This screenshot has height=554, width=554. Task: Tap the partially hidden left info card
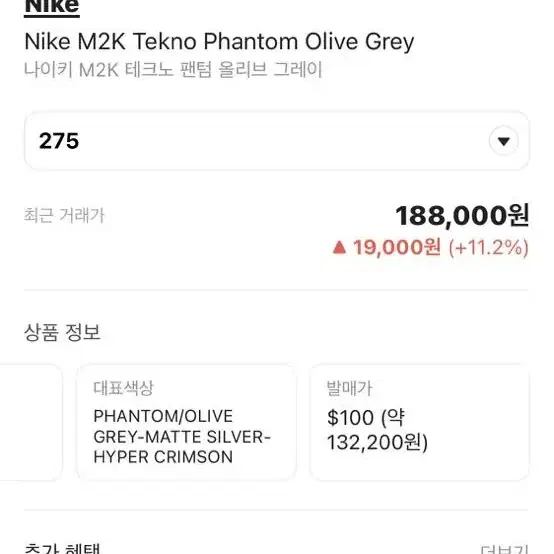tap(31, 422)
